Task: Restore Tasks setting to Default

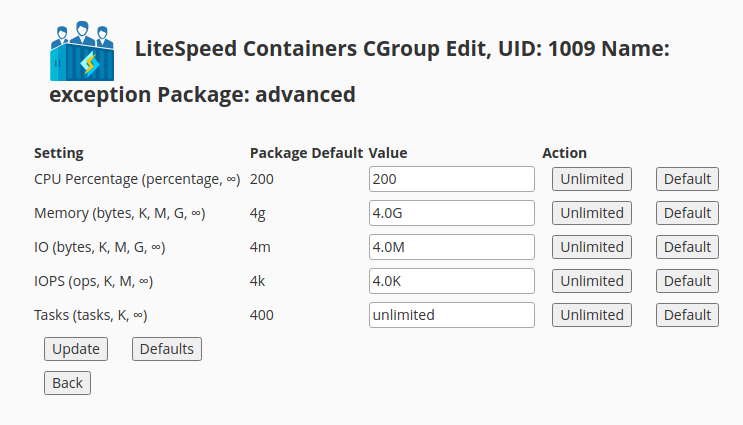Action: [687, 315]
